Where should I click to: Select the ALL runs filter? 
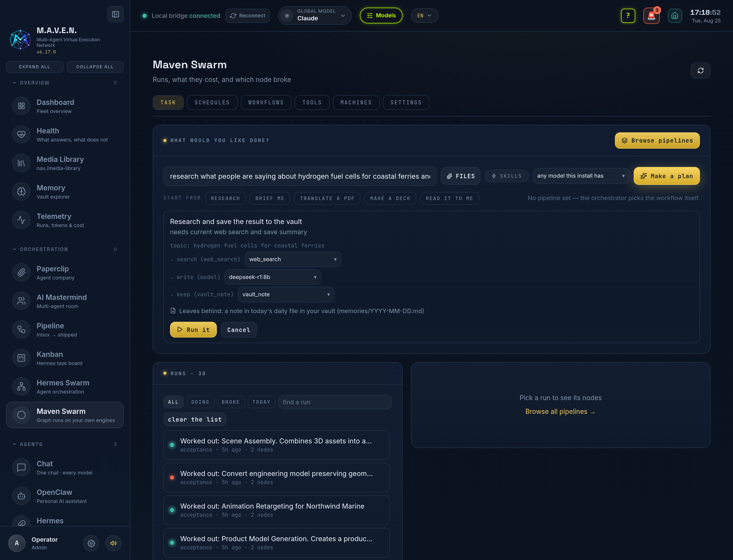coord(173,402)
